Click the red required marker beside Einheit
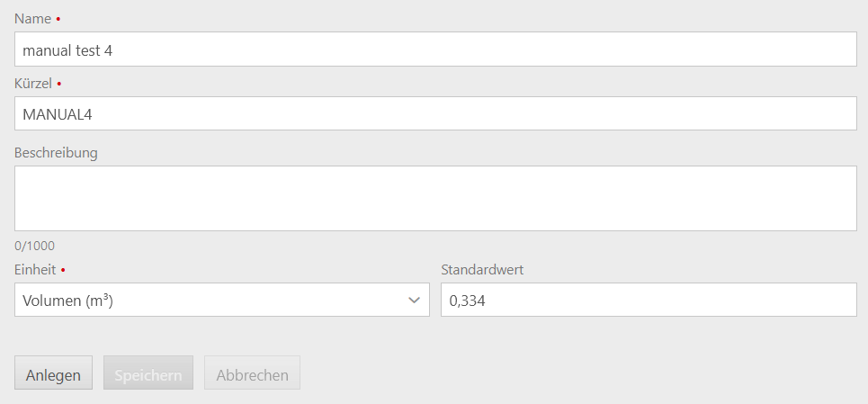Screen dimensions: 868x404 point(63,271)
